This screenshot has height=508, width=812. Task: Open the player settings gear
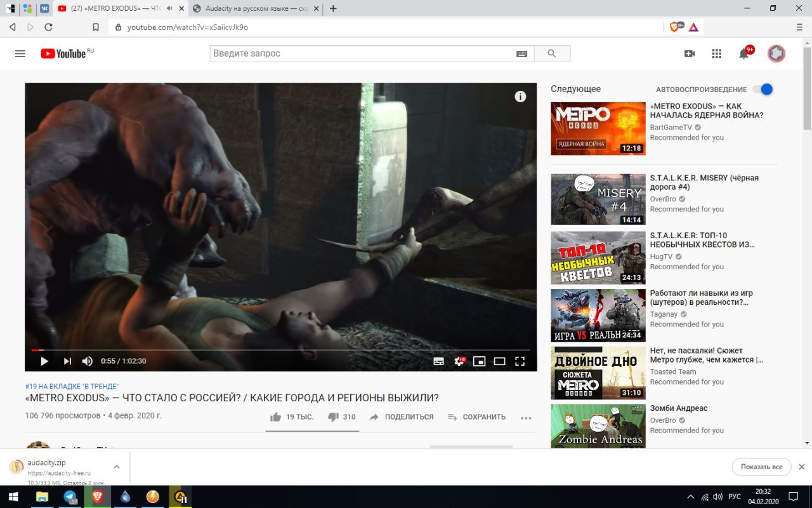(459, 361)
